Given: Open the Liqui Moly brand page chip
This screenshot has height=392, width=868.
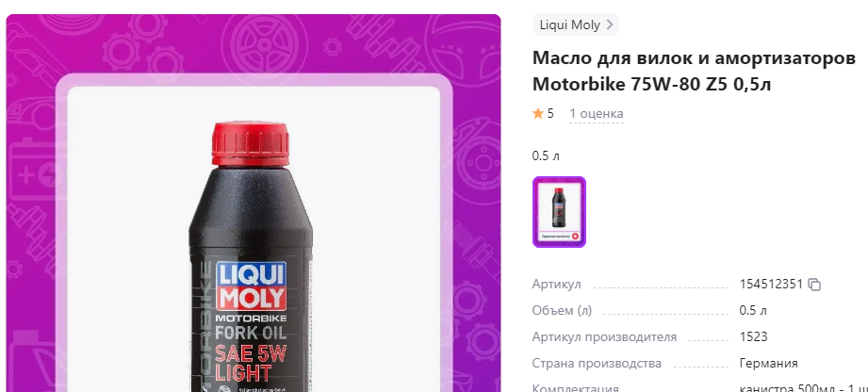Looking at the screenshot, I should pyautogui.click(x=575, y=24).
